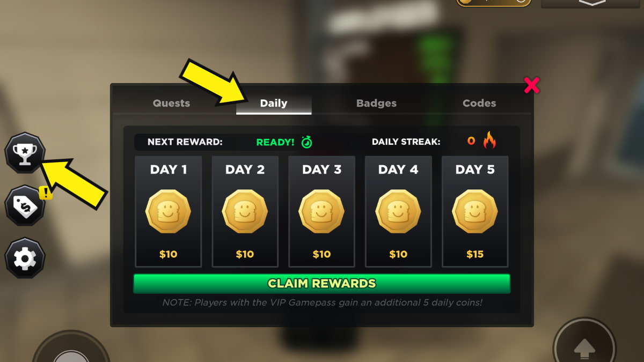This screenshot has width=644, height=362.
Task: Select the Day 3 reward card
Action: [x=322, y=211]
